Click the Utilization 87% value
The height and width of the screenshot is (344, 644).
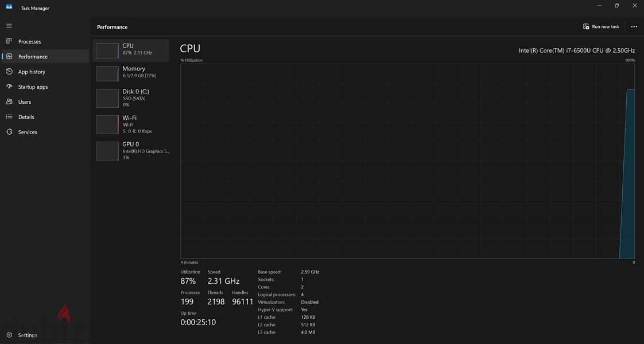pyautogui.click(x=188, y=281)
